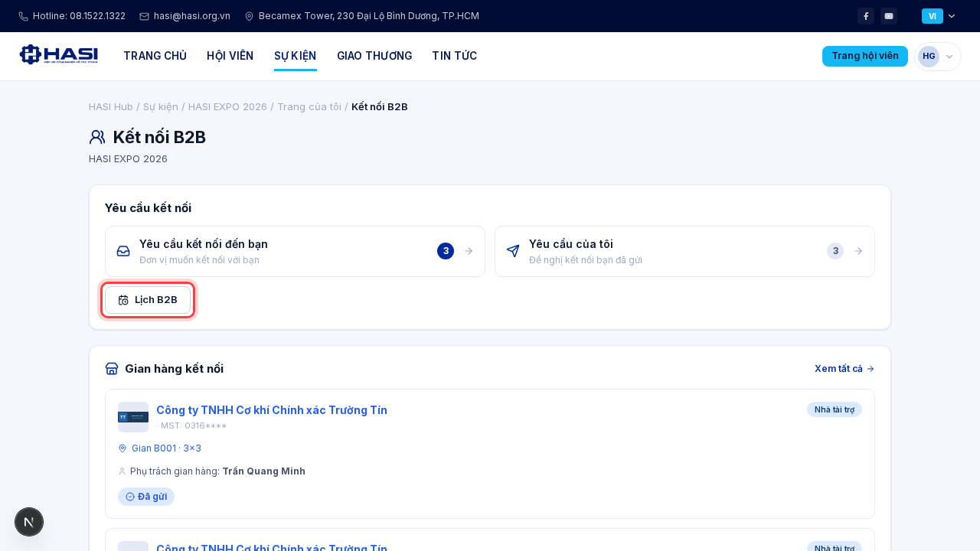Open the Yêu cầu của tôi card title
This screenshot has width=980, height=551.
571,244
